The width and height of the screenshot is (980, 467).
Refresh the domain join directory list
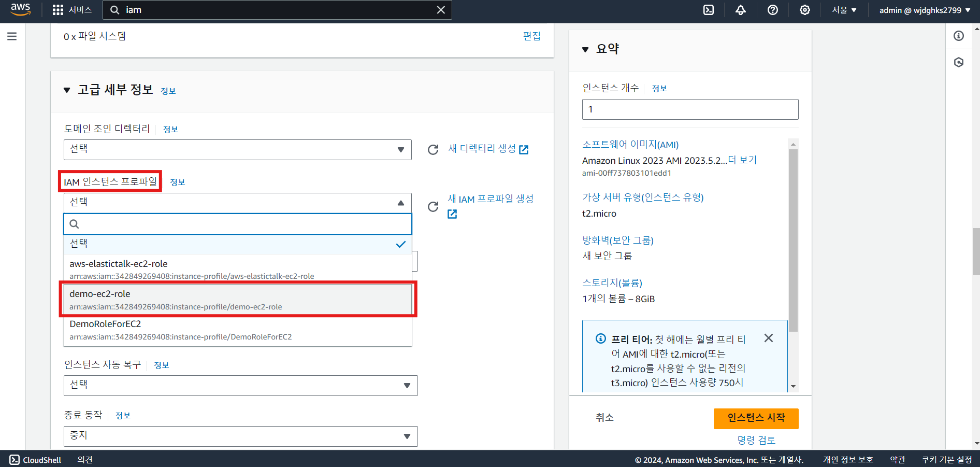click(x=433, y=150)
